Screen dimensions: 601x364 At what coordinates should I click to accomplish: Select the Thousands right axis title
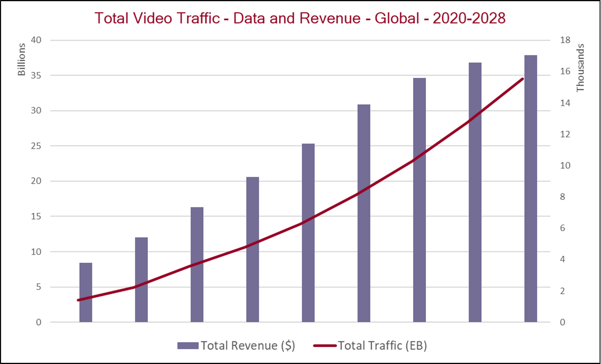click(x=580, y=68)
